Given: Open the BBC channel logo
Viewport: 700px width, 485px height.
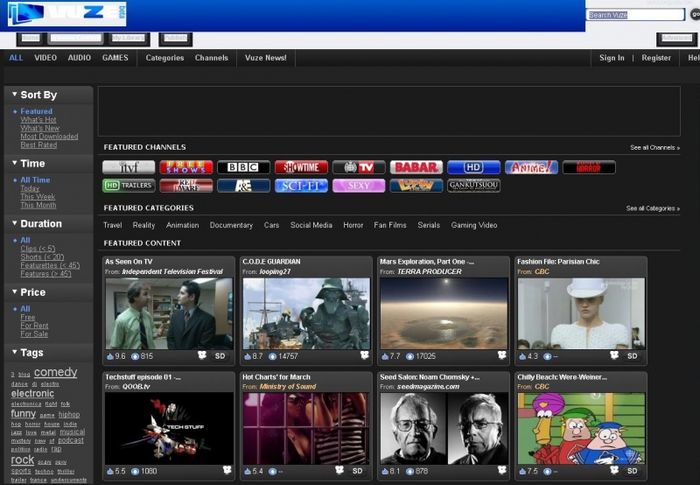Looking at the screenshot, I should pos(244,167).
